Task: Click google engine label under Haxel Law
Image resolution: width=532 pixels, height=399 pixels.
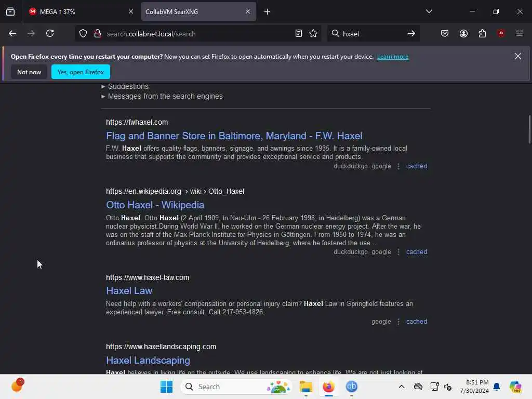Action: 381,322
